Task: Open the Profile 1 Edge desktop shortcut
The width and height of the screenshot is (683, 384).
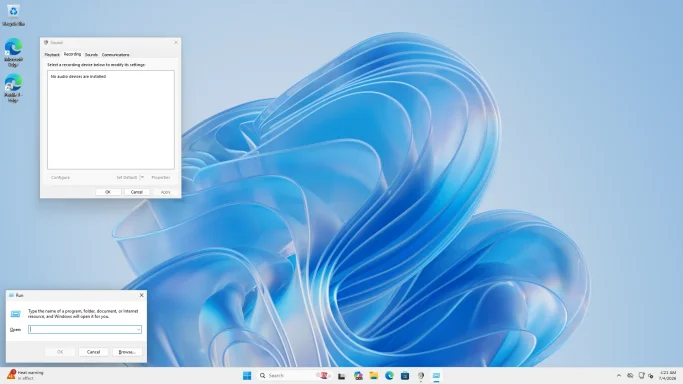Action: pos(13,88)
